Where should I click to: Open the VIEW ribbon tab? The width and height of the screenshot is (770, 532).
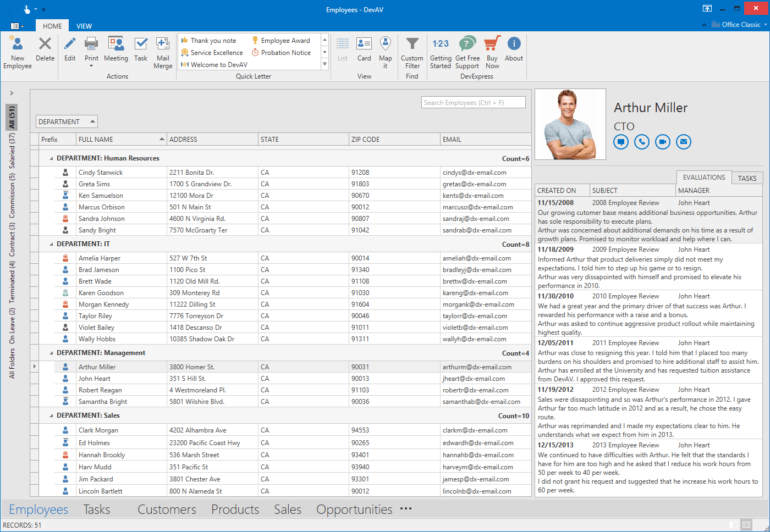pos(84,26)
